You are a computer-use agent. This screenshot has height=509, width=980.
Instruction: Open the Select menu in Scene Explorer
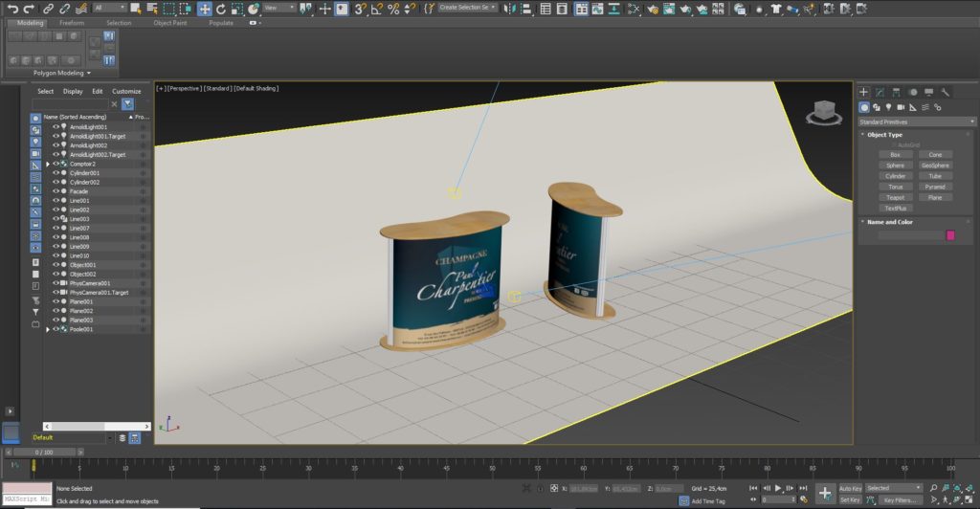pos(46,91)
